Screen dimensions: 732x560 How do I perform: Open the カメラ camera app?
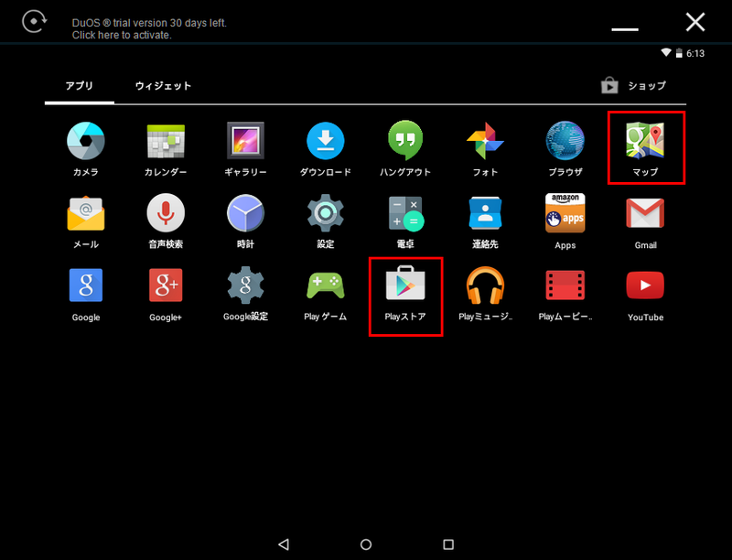click(86, 149)
